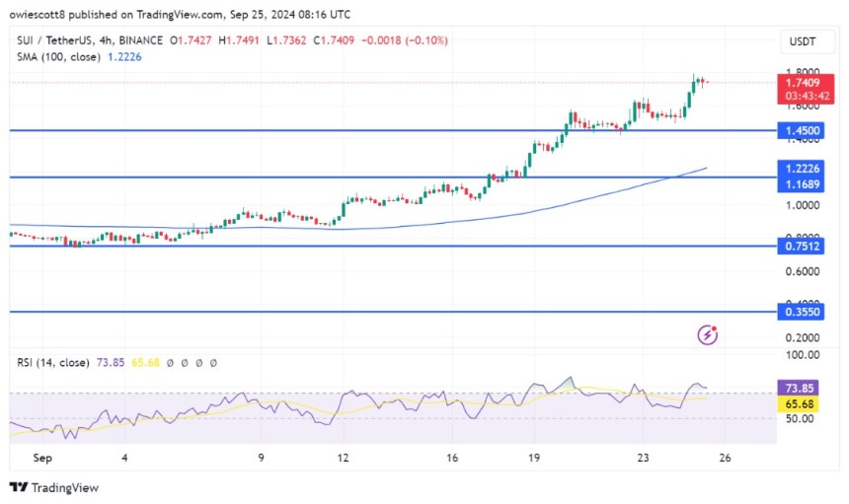Viewport: 849px width, 504px height.
Task: Click the 12 date marker on time axis
Action: click(x=343, y=458)
